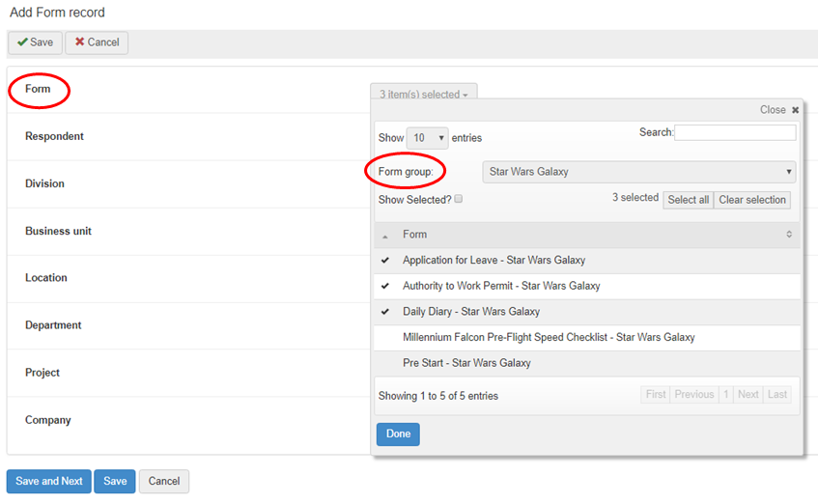818x504 pixels.
Task: Click the sort arrow icon beside Form header
Action: coord(788,235)
